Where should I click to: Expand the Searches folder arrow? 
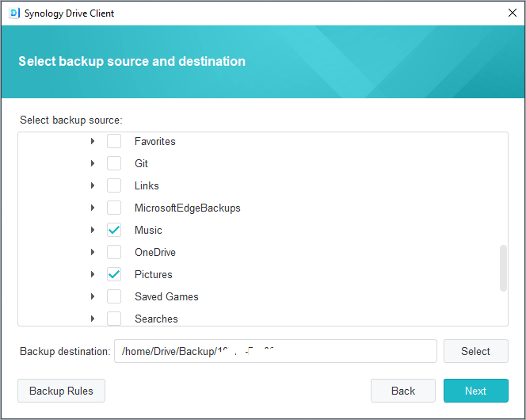coord(93,319)
